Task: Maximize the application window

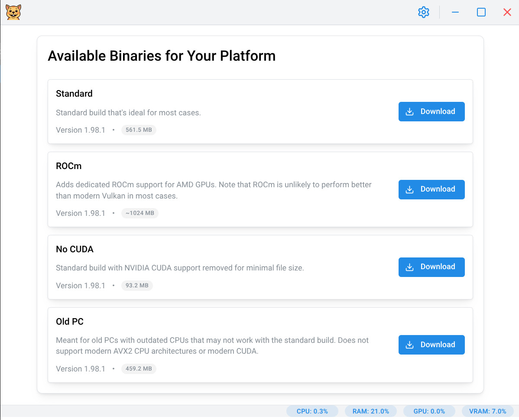Action: [x=481, y=12]
